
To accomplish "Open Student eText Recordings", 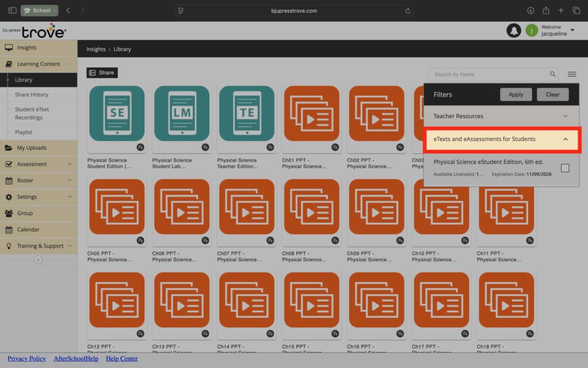I will (x=32, y=113).
